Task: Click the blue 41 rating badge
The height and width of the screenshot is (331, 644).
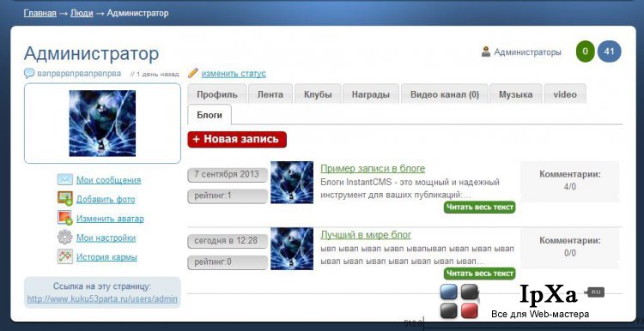Action: (x=609, y=51)
